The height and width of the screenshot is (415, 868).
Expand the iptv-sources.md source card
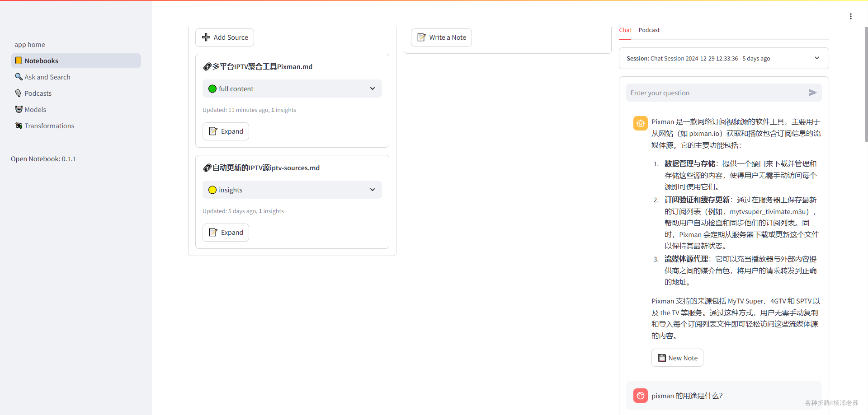(226, 233)
